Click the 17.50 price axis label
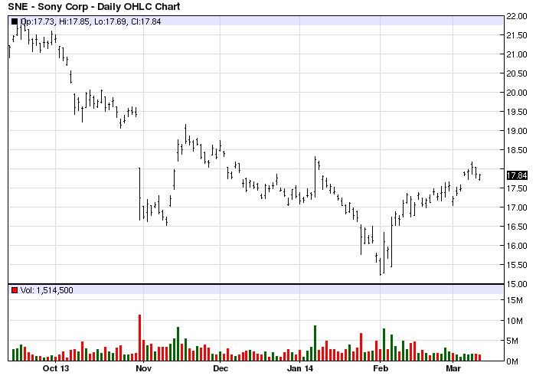The image size is (536, 392). tap(517, 188)
